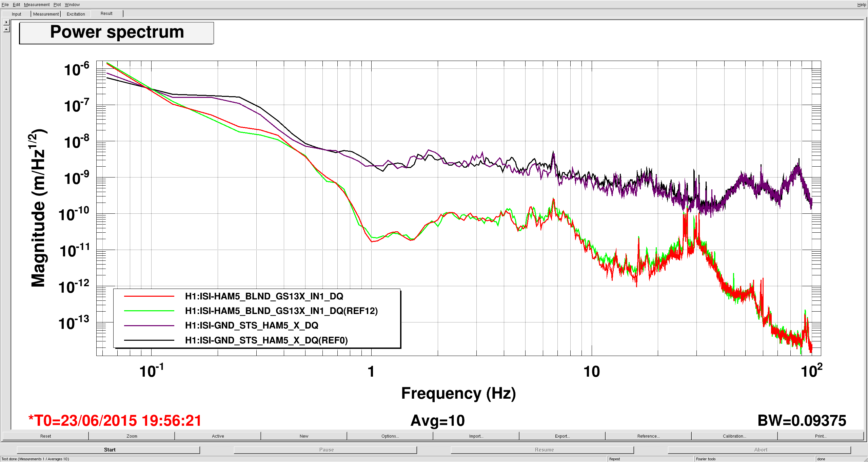This screenshot has height=462, width=868.
Task: Open the Measurement menu
Action: (x=37, y=4)
